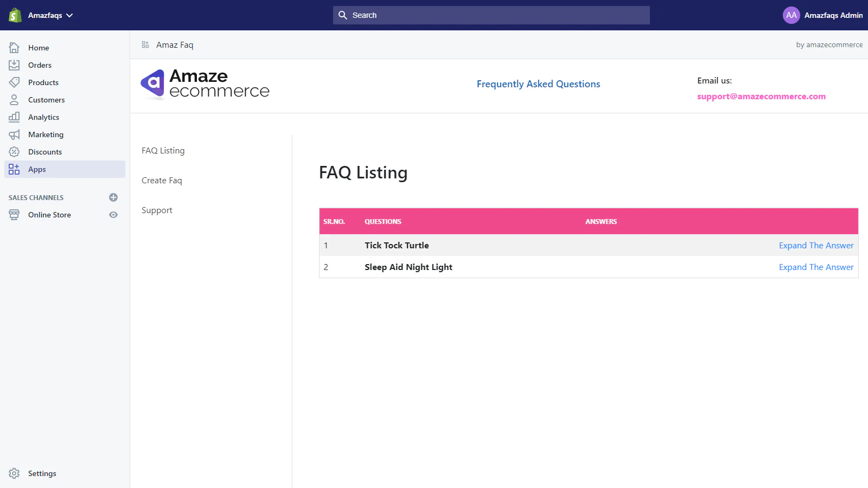Image resolution: width=868 pixels, height=488 pixels.
Task: Expand the answer for Tick Tock Turtle
Action: tap(816, 246)
